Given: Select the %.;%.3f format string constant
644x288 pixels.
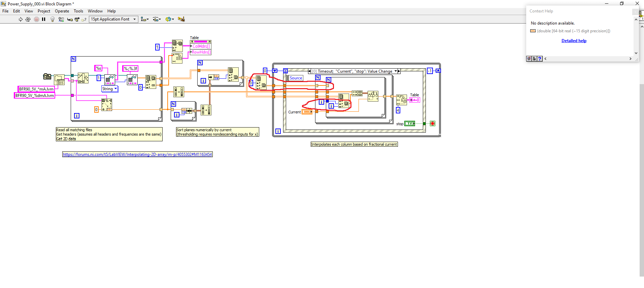Looking at the screenshot, I should [130, 69].
